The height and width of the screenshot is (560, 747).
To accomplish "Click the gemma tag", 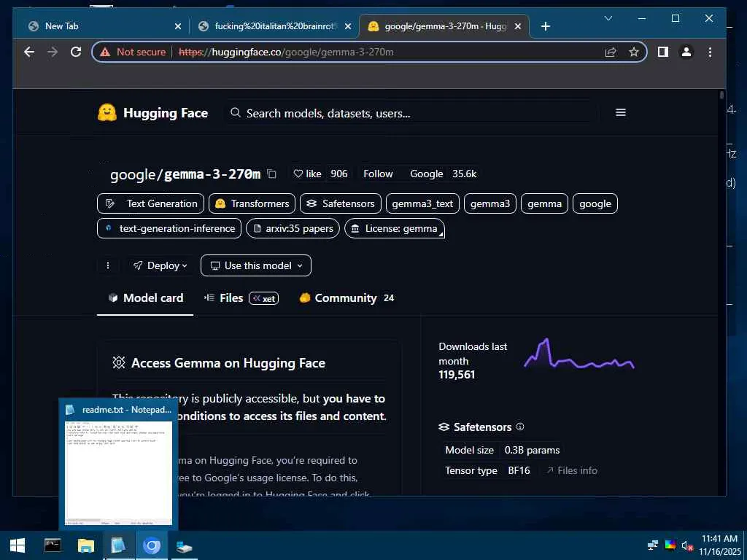I will [x=544, y=203].
